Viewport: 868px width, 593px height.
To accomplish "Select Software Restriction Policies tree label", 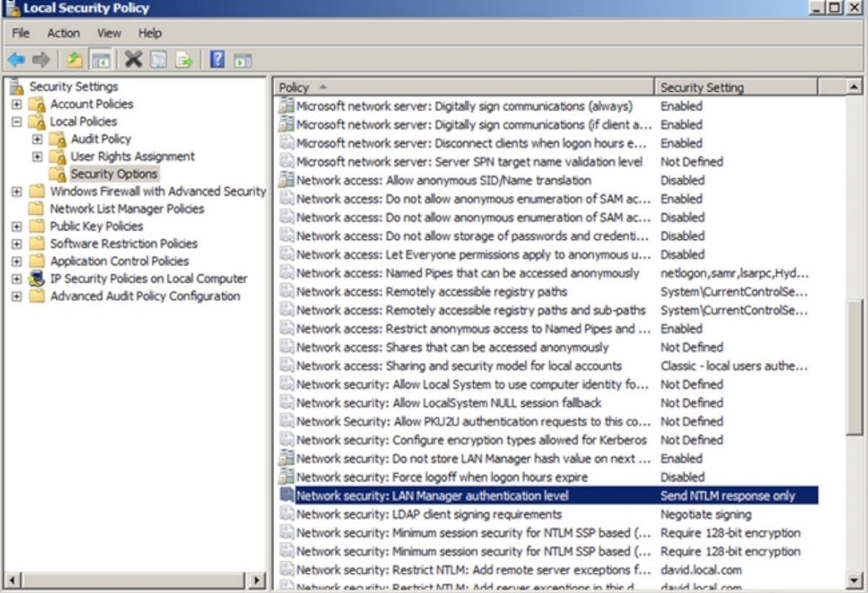I will click(124, 244).
